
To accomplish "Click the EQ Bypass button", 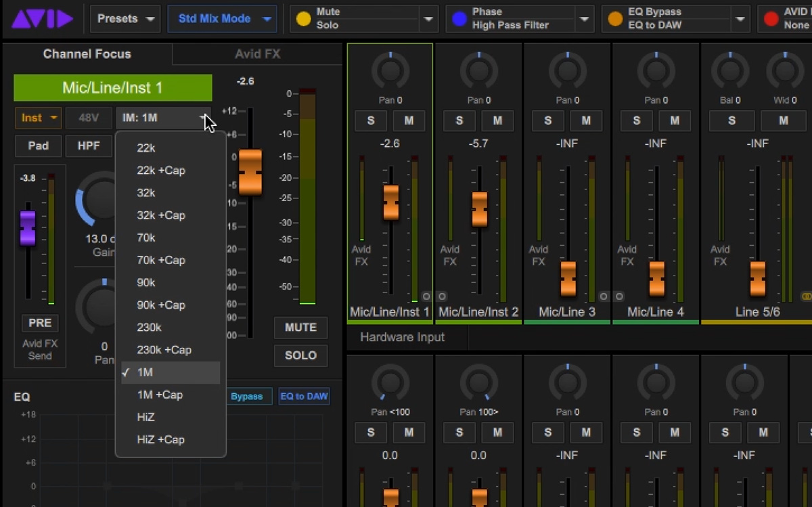I will coord(247,397).
